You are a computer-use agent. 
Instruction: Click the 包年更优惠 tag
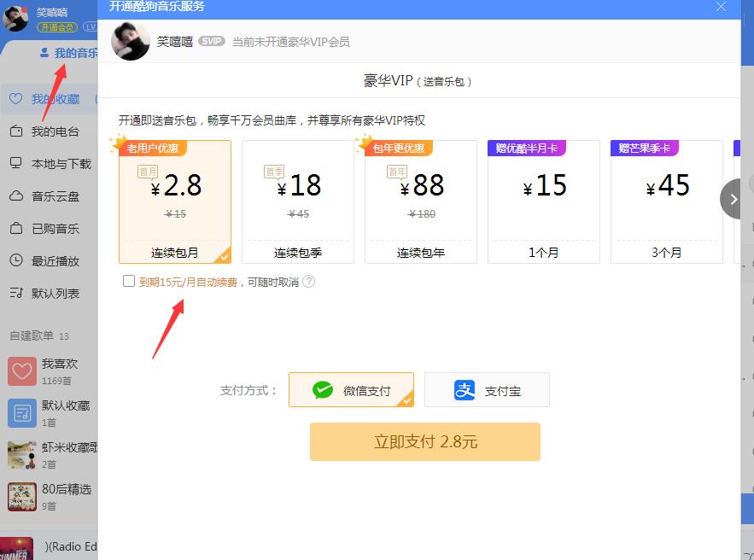click(399, 148)
